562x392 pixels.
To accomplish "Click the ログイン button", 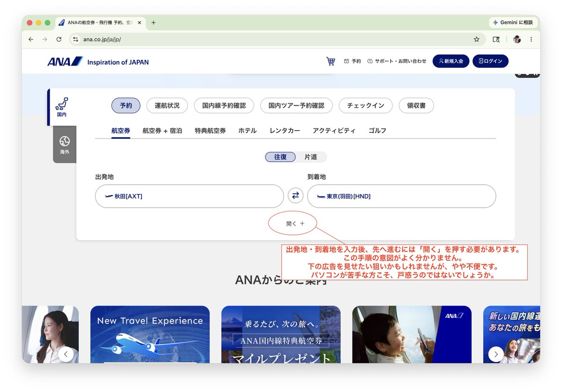I will click(x=490, y=61).
